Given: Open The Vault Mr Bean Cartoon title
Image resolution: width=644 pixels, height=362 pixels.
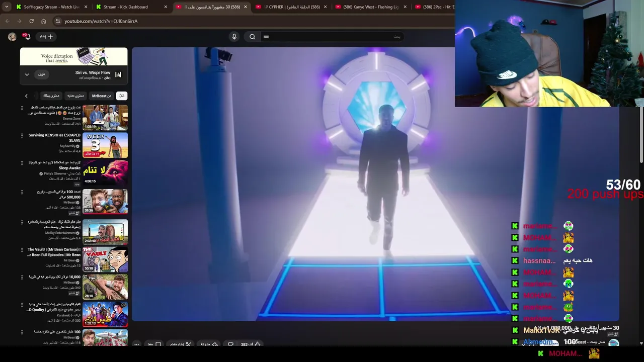Looking at the screenshot, I should (x=54, y=252).
